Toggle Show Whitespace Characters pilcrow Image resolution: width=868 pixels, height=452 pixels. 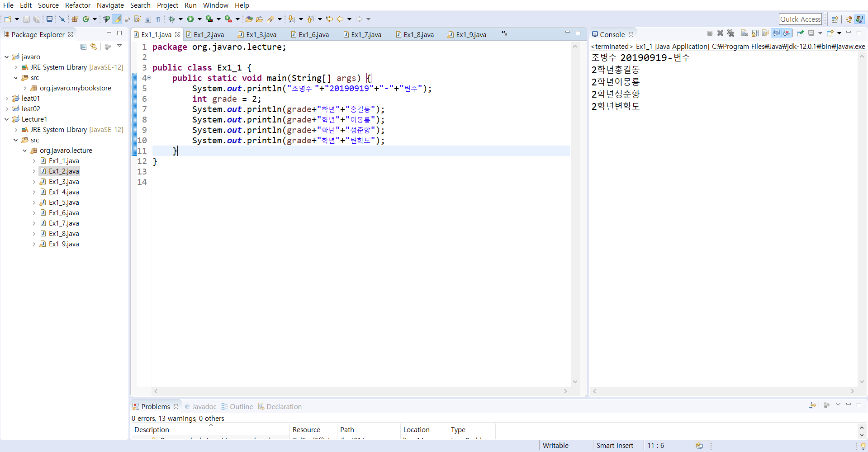pos(158,19)
